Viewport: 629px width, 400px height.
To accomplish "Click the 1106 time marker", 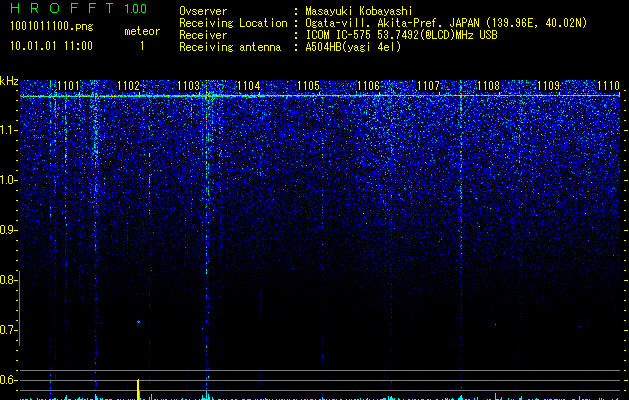I will [368, 85].
